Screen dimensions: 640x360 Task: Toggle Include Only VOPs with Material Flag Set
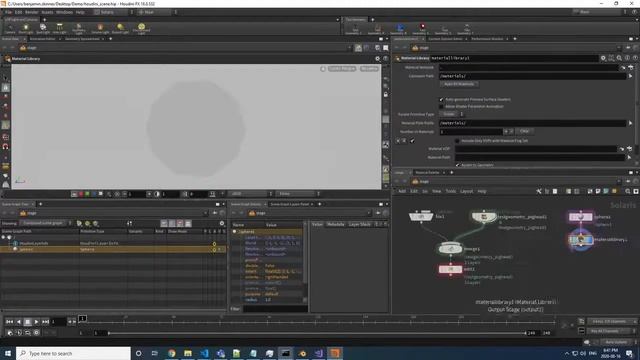coord(457,140)
